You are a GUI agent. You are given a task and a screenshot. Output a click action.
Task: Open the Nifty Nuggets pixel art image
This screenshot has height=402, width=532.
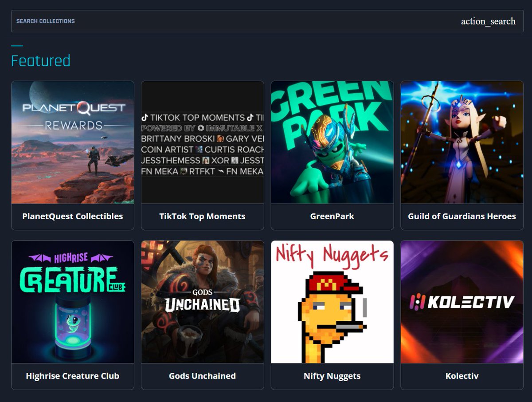[x=332, y=302]
